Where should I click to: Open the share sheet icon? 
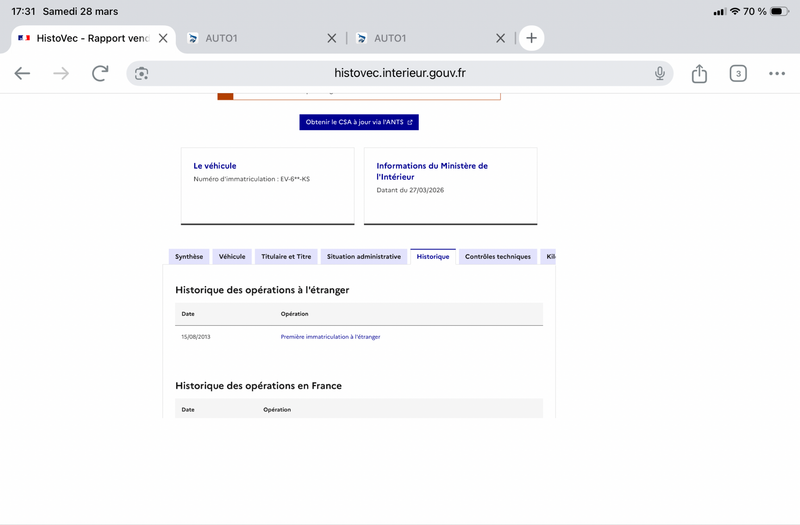[x=699, y=73]
